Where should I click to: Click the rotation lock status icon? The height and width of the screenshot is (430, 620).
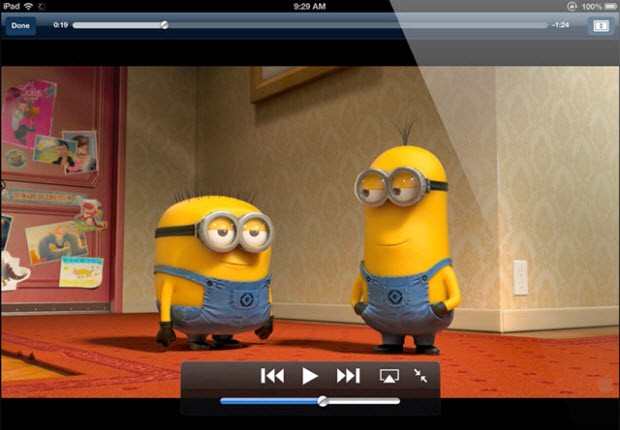pos(571,6)
